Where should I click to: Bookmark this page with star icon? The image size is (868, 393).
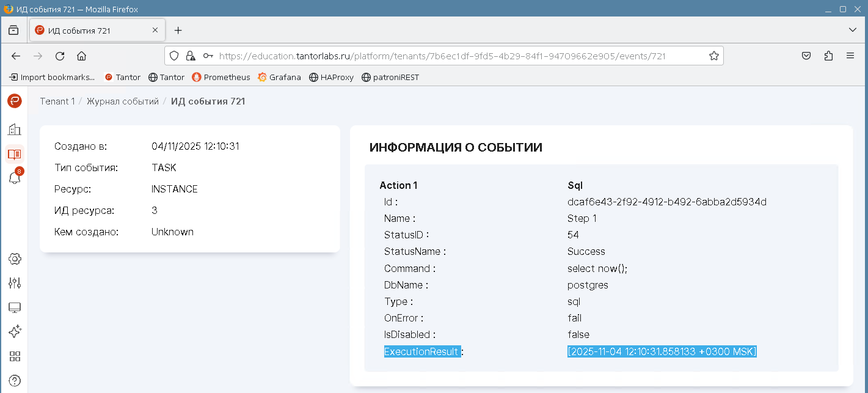(713, 56)
